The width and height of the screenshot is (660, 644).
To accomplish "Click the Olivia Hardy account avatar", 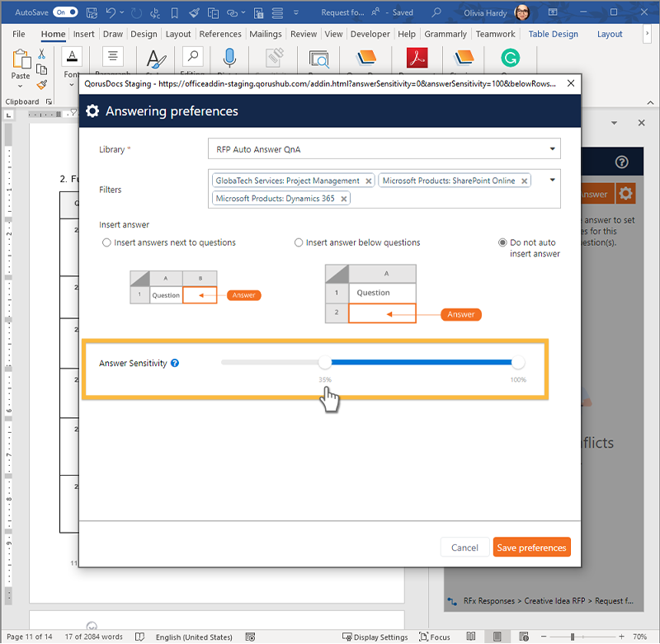I will [x=521, y=12].
